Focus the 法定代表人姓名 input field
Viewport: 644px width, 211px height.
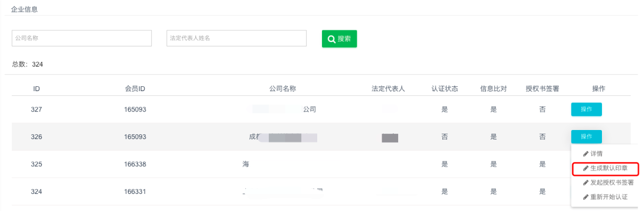(236, 38)
